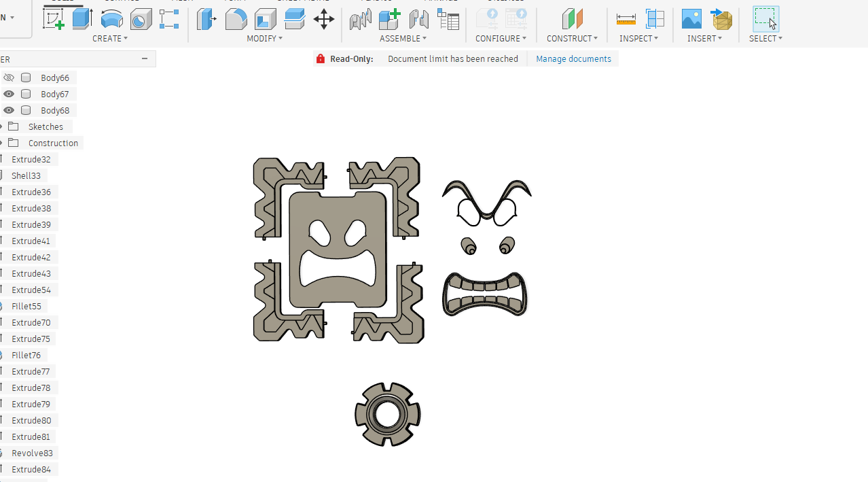This screenshot has height=482, width=868.
Task: Click the Measure ruler icon
Action: coord(626,18)
